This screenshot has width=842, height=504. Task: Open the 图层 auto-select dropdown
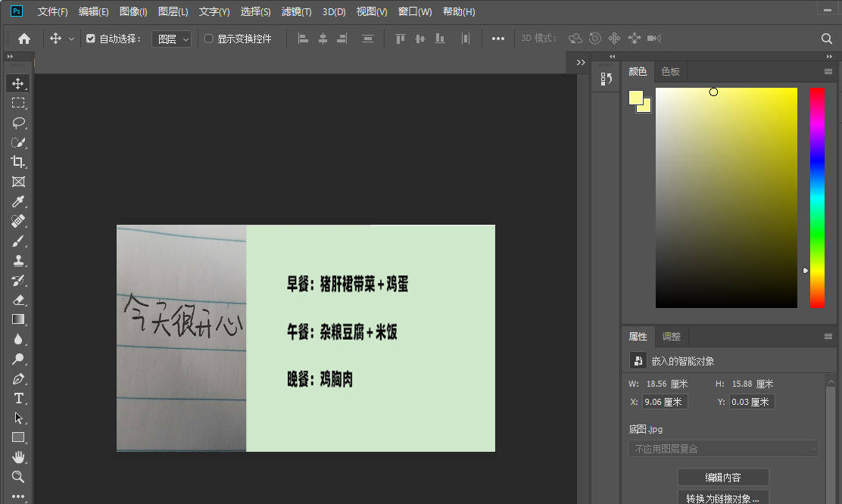(171, 39)
